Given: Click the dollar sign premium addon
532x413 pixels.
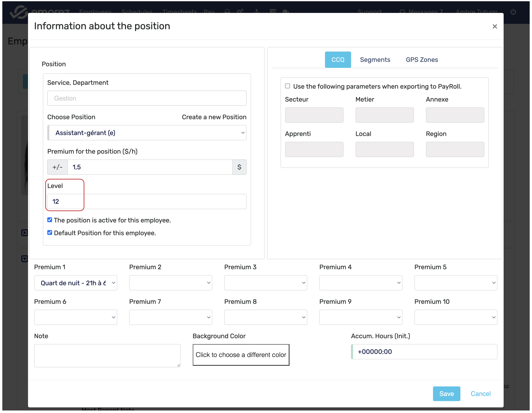Looking at the screenshot, I should pyautogui.click(x=239, y=167).
